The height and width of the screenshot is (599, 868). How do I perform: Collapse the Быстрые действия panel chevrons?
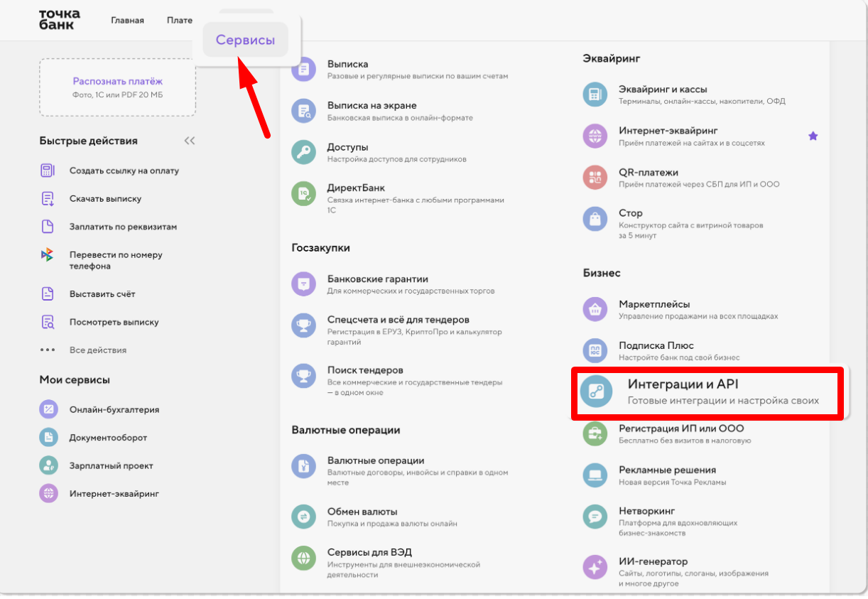point(189,141)
